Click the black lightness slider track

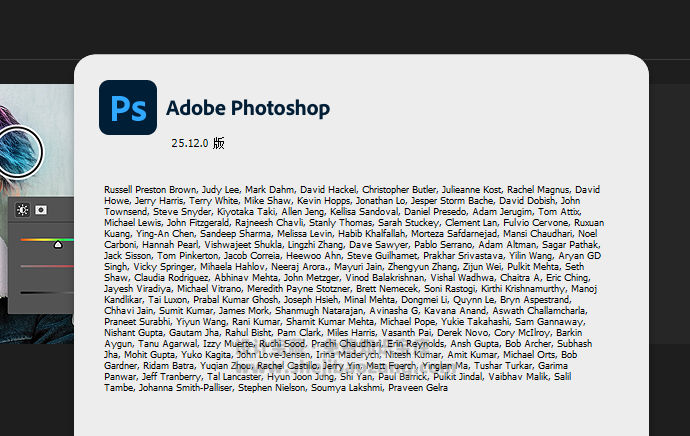click(47, 292)
